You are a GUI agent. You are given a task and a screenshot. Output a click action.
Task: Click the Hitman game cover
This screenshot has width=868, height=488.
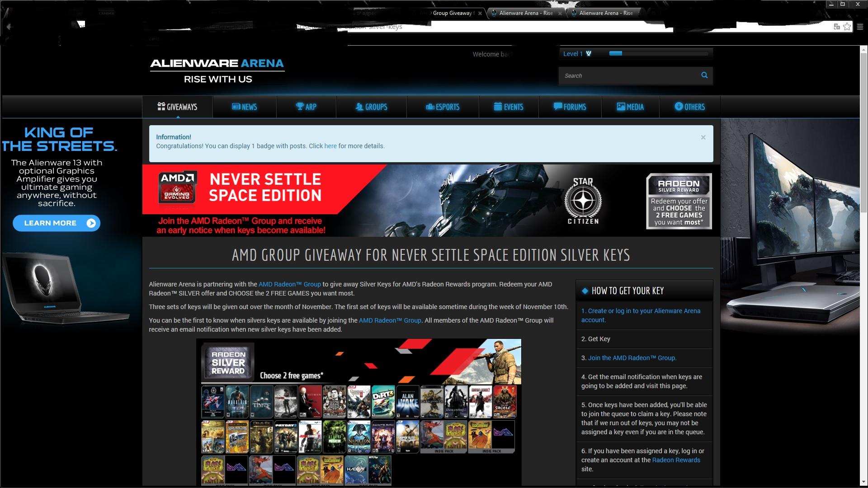(x=310, y=402)
